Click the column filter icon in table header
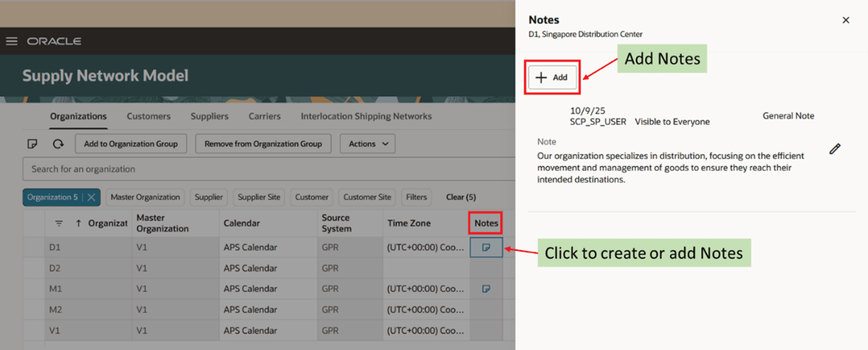Screen dimensions: 868x350 (x=59, y=224)
